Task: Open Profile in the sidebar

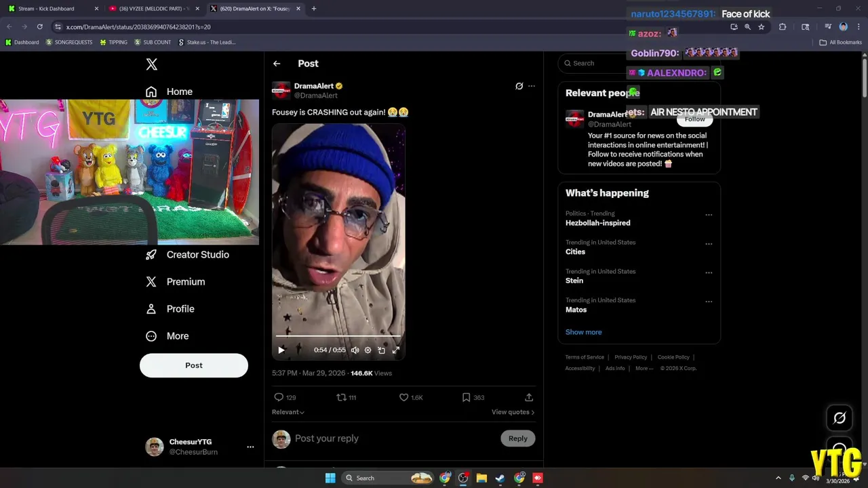Action: click(170, 309)
